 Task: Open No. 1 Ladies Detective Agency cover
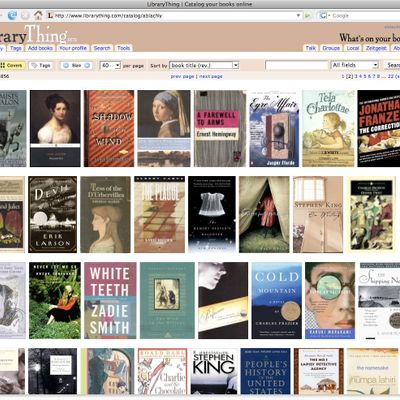[x=319, y=371]
